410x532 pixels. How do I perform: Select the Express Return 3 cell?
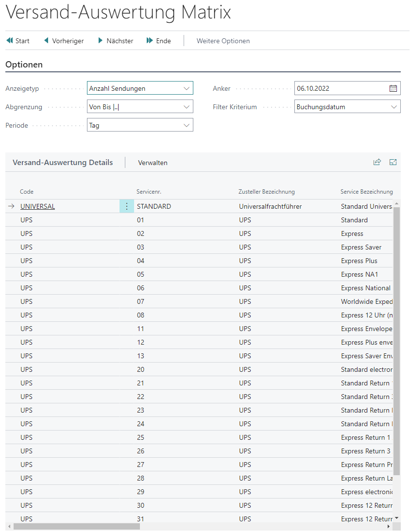366,451
